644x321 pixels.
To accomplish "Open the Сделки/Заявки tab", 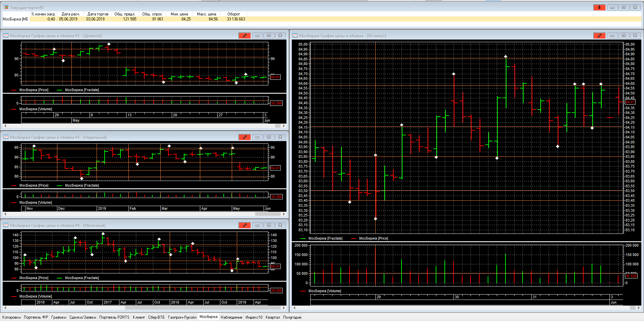I will coord(83,317).
